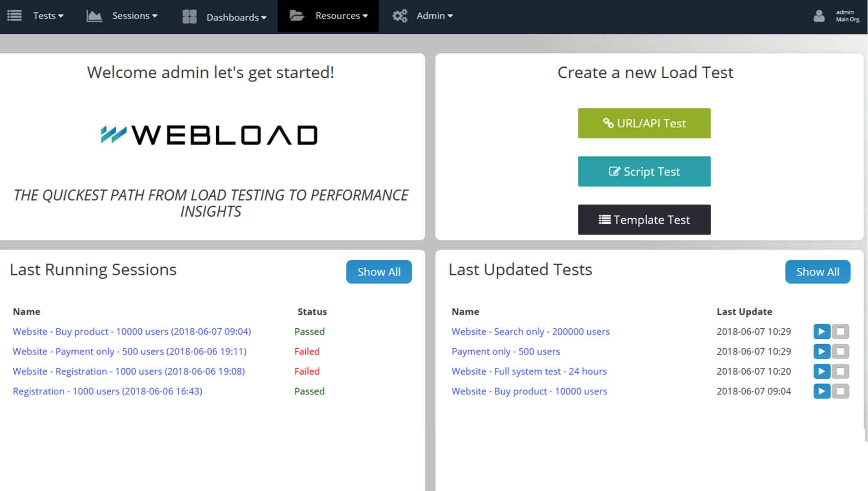
Task: Run the Website - Search only test
Action: point(822,331)
